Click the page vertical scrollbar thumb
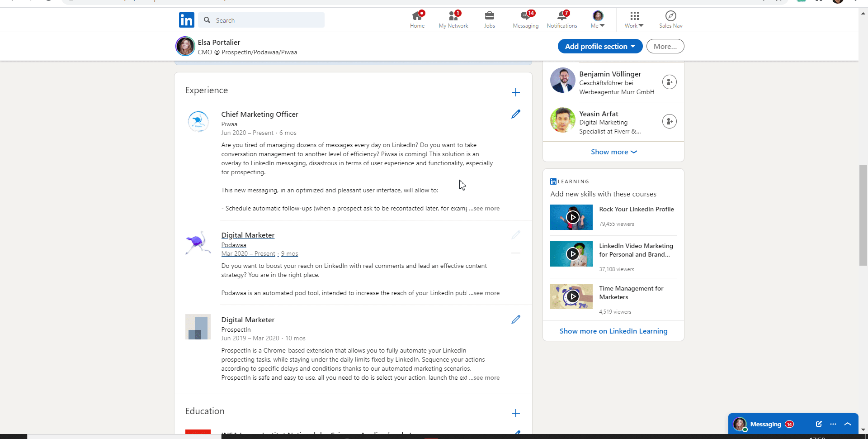This screenshot has height=439, width=868. click(863, 215)
